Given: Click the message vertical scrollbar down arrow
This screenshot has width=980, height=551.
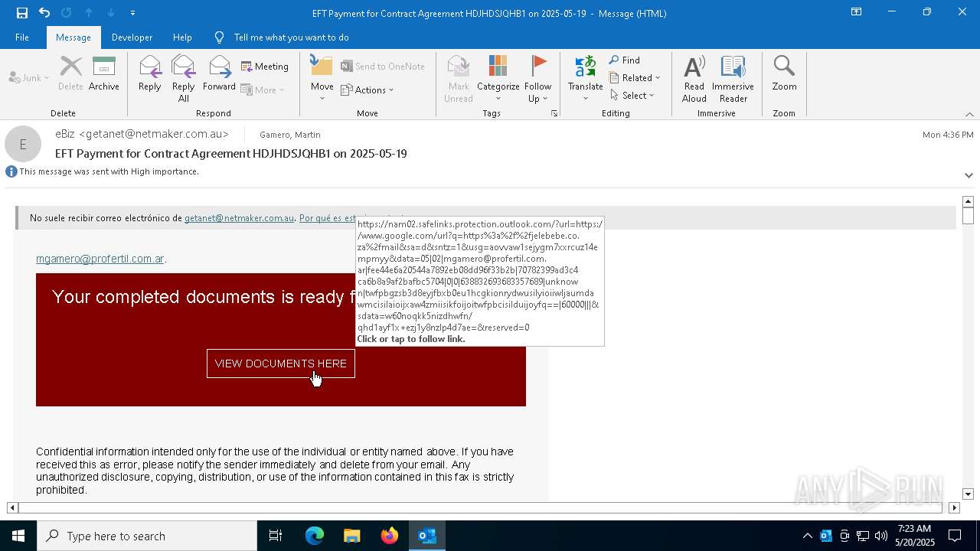Looking at the screenshot, I should [x=968, y=494].
